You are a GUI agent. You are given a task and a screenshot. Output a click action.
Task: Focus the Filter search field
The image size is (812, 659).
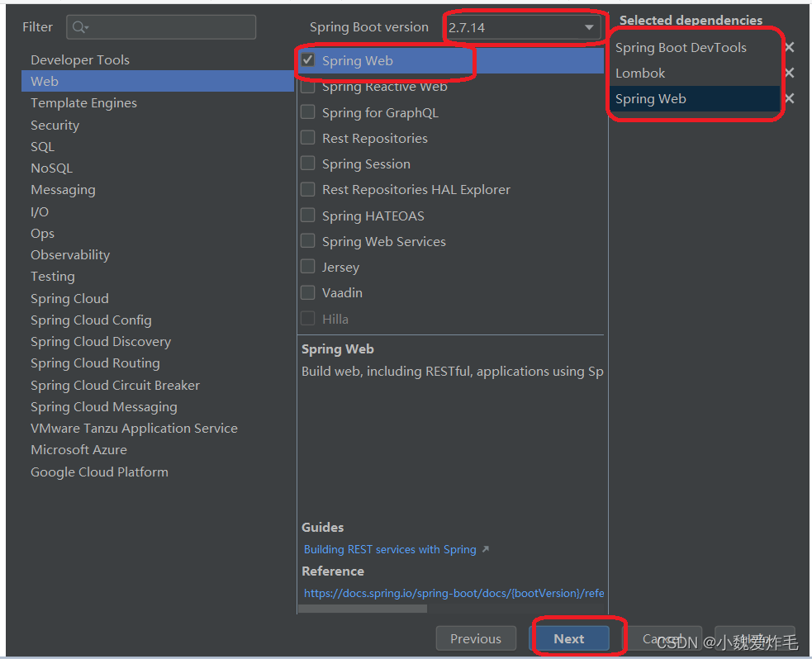click(161, 27)
